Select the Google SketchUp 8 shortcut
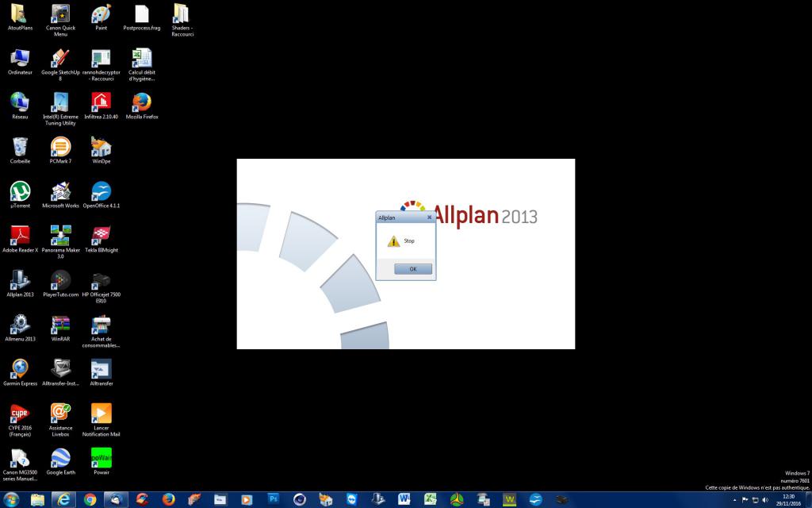 (x=60, y=65)
